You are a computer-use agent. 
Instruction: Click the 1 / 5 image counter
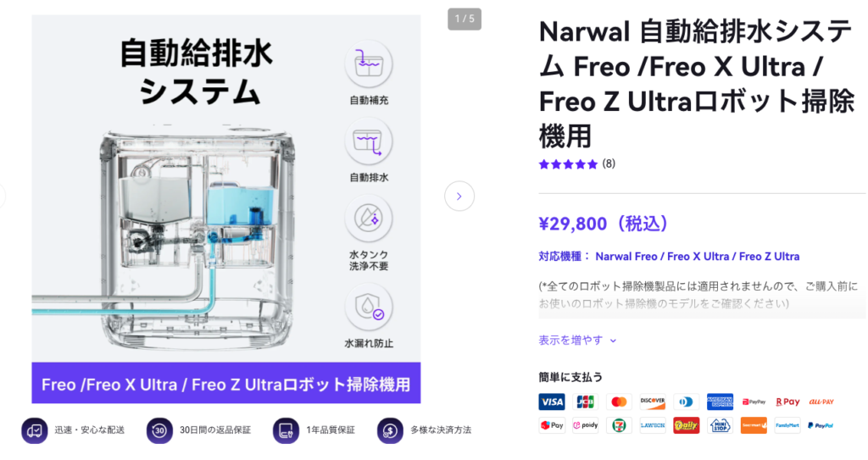coord(465,19)
